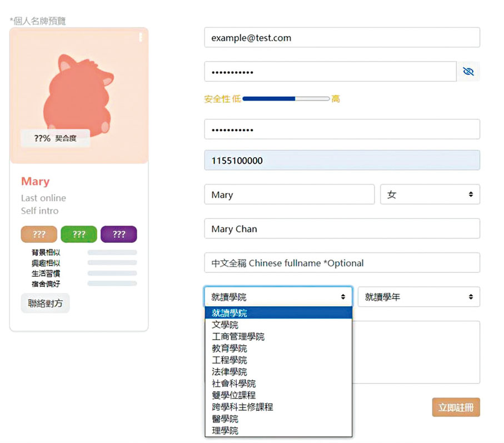The height and width of the screenshot is (443, 504).
Task: Click the 宿舍偏好 preference bar
Action: 113,284
